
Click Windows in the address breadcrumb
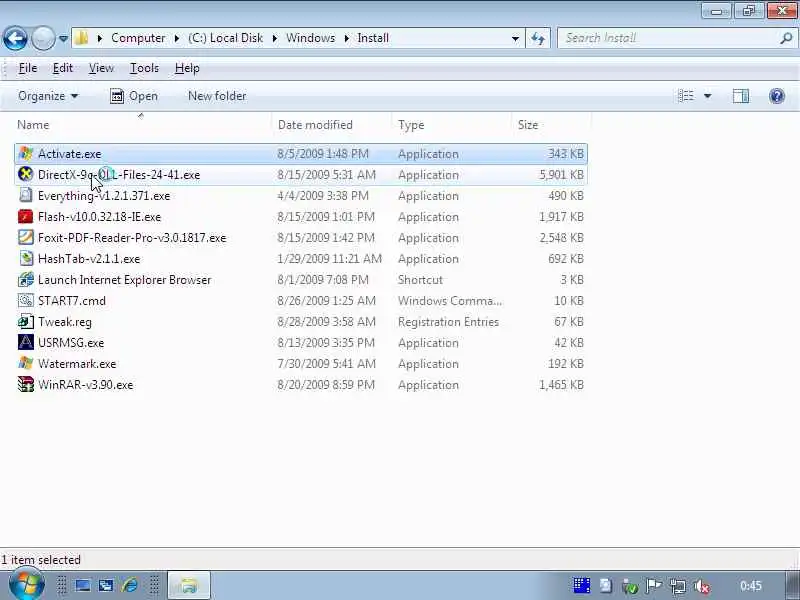click(x=310, y=38)
